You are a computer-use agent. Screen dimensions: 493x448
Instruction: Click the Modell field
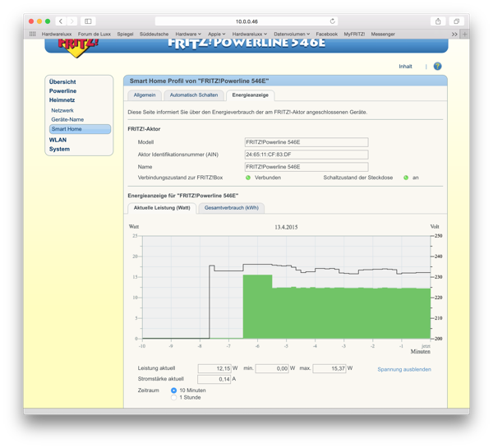[x=306, y=142]
